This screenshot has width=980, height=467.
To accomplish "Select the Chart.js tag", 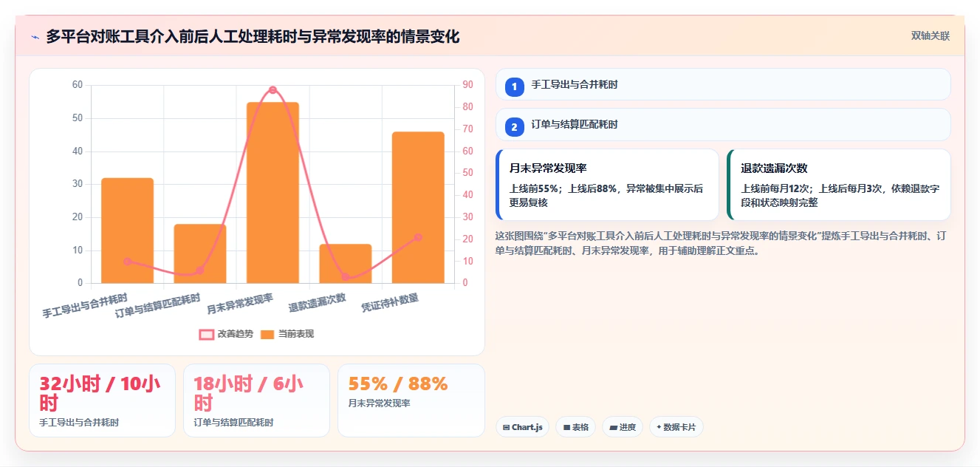I will [x=522, y=427].
